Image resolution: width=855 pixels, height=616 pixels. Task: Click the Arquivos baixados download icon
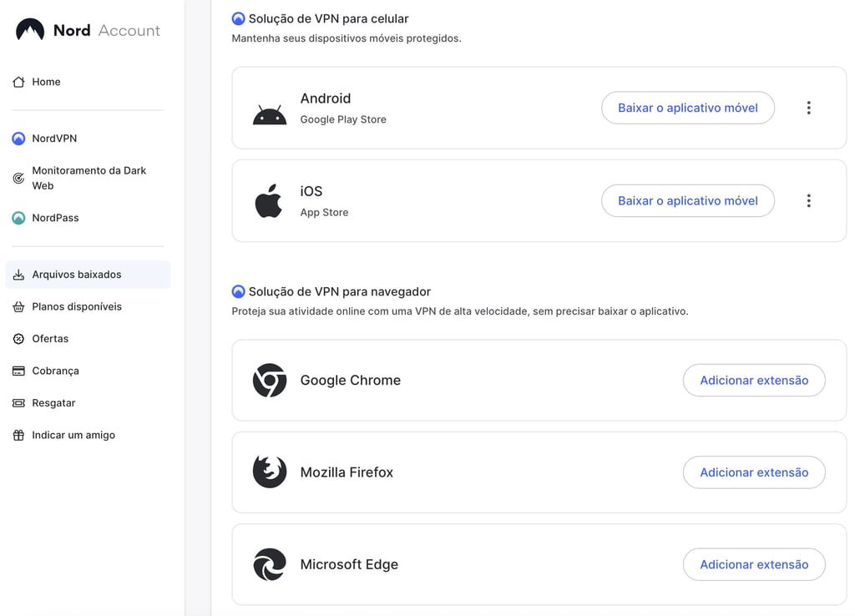pos(18,275)
